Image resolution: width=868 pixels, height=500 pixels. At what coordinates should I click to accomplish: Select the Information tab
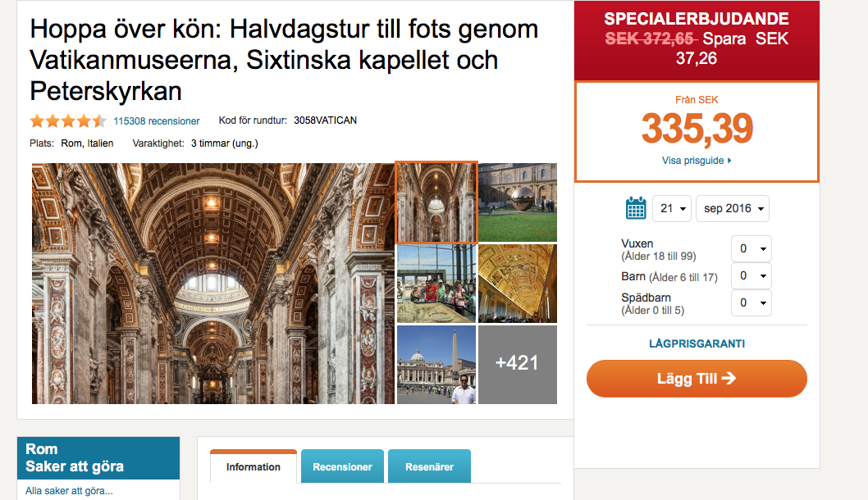[x=254, y=466]
